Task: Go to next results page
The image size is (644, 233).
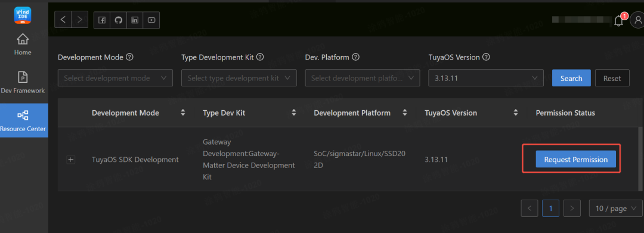Action: (x=572, y=209)
